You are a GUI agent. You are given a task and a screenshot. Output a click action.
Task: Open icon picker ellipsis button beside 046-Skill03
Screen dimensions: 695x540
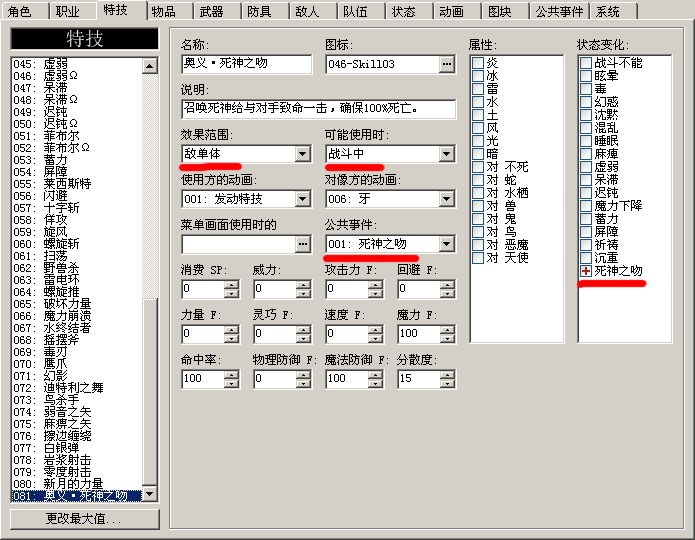pyautogui.click(x=446, y=64)
